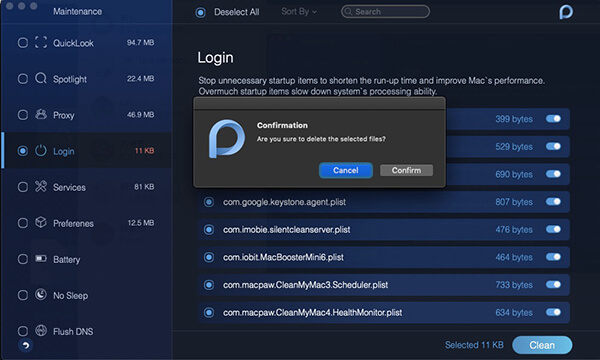Click the search magnifier icon

tap(348, 11)
